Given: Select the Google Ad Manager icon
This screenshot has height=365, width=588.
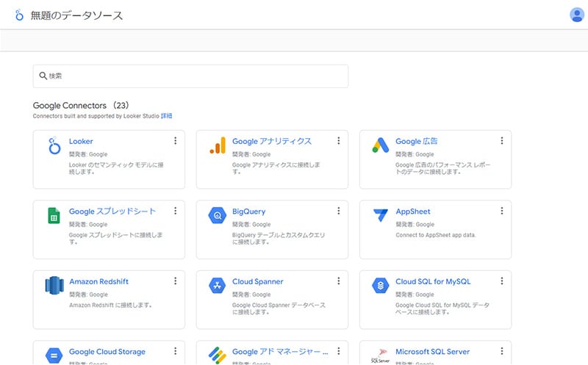Looking at the screenshot, I should 218,355.
